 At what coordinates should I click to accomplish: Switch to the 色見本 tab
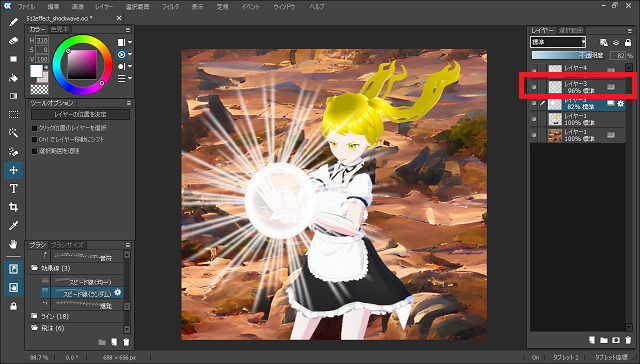[x=60, y=29]
